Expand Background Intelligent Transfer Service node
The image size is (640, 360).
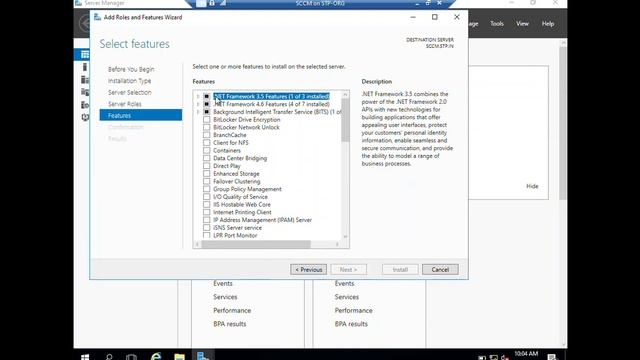[x=198, y=112]
